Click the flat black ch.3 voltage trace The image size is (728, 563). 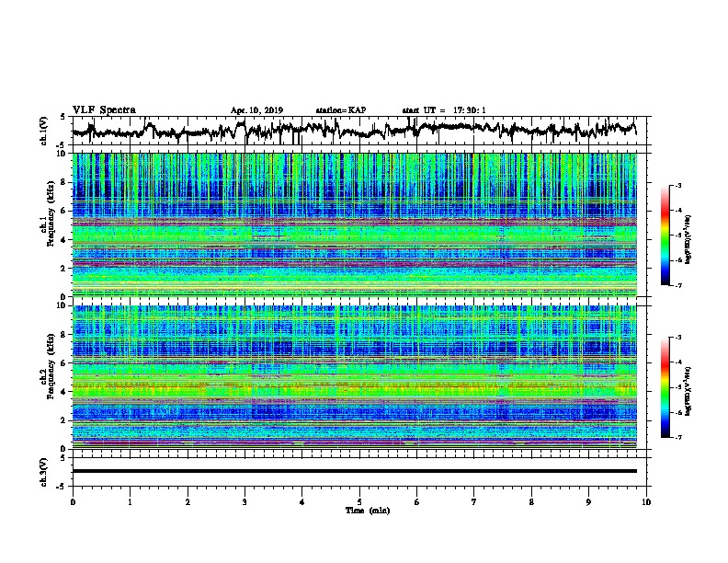(x=354, y=471)
